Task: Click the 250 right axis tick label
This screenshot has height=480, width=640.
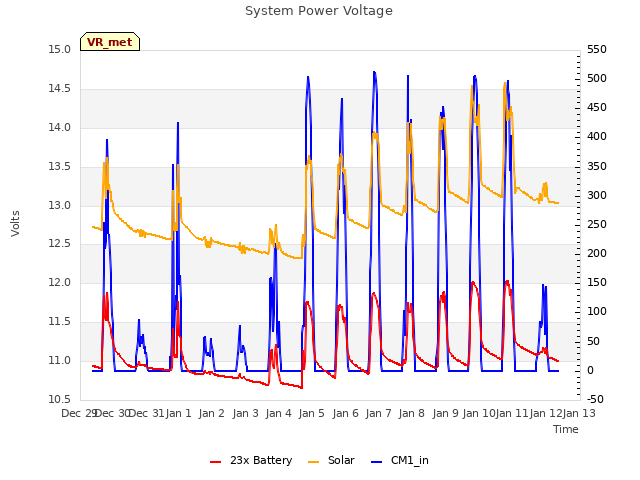Action: coord(597,224)
